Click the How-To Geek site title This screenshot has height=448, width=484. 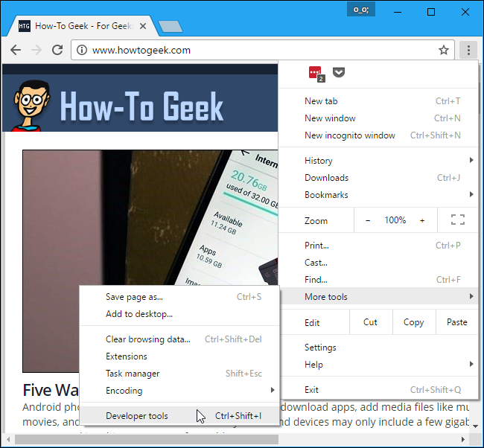[x=141, y=106]
